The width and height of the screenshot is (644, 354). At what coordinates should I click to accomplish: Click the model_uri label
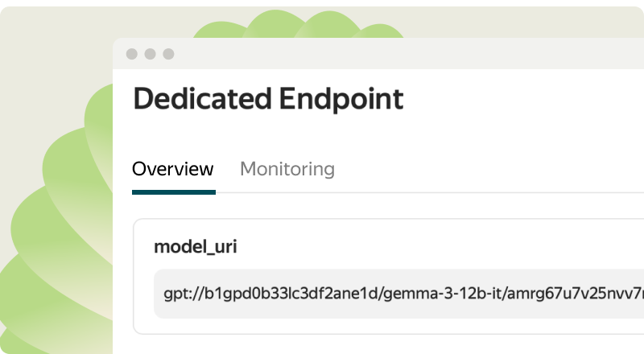(x=195, y=247)
